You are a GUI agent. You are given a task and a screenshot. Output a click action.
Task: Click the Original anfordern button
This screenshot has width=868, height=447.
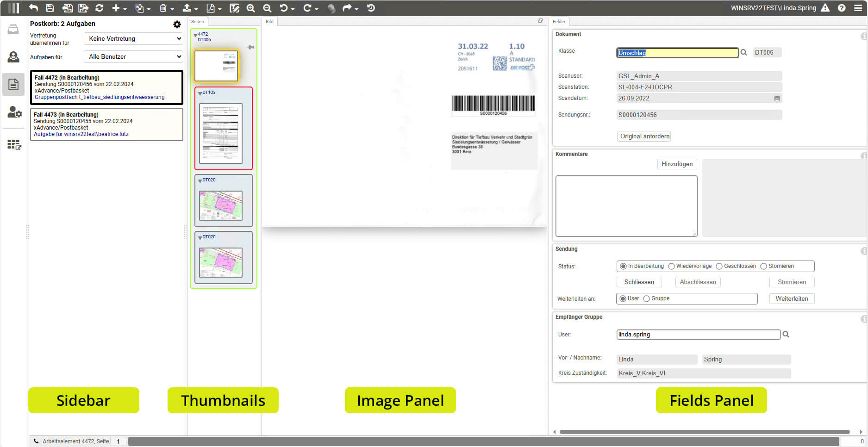click(x=644, y=137)
